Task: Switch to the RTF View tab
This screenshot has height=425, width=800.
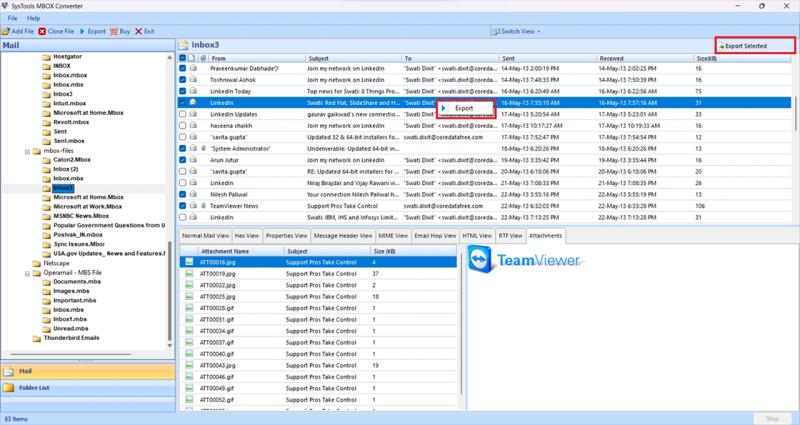Action: pyautogui.click(x=510, y=236)
